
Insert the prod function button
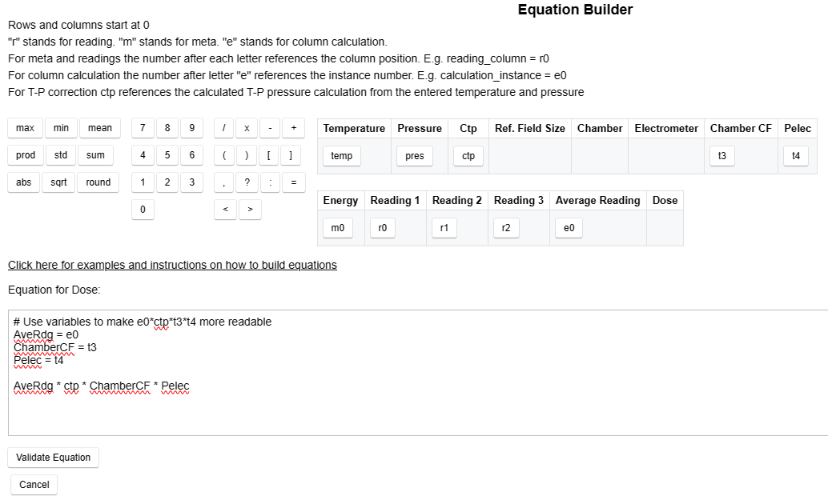23,155
